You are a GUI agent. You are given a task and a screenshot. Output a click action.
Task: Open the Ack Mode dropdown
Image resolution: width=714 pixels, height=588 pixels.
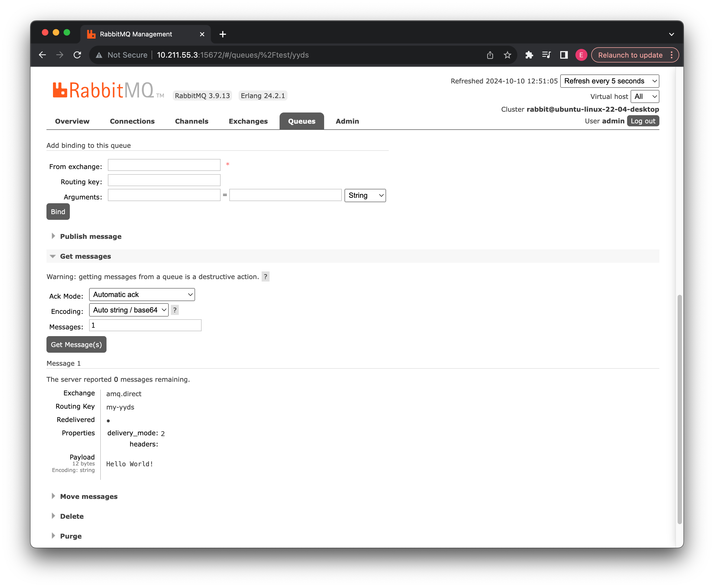tap(142, 295)
